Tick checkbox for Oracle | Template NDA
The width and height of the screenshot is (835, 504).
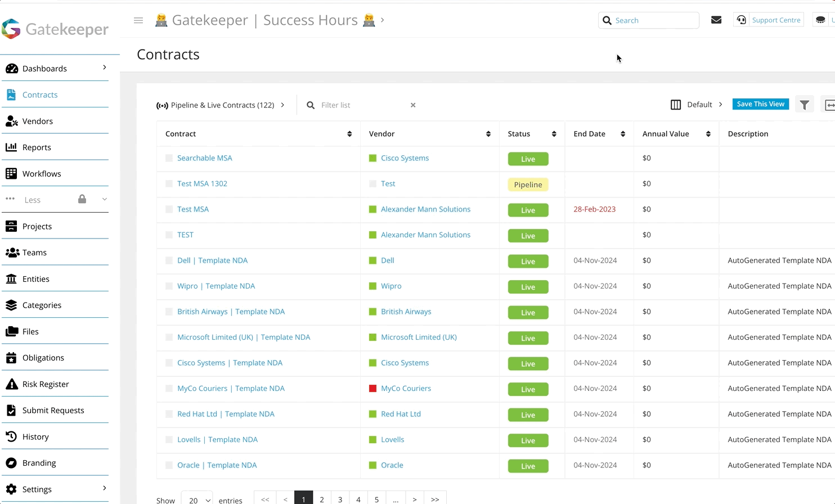click(169, 465)
